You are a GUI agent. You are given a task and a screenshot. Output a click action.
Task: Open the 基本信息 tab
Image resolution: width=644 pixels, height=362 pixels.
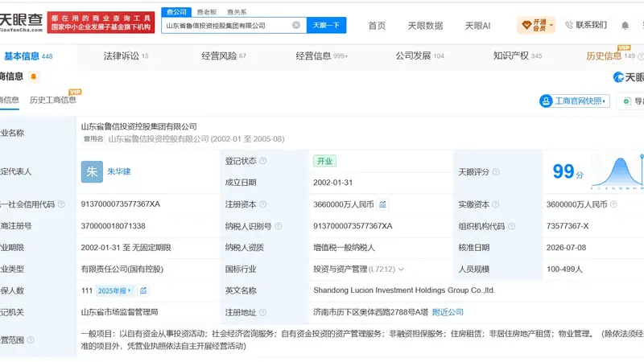tap(28, 56)
